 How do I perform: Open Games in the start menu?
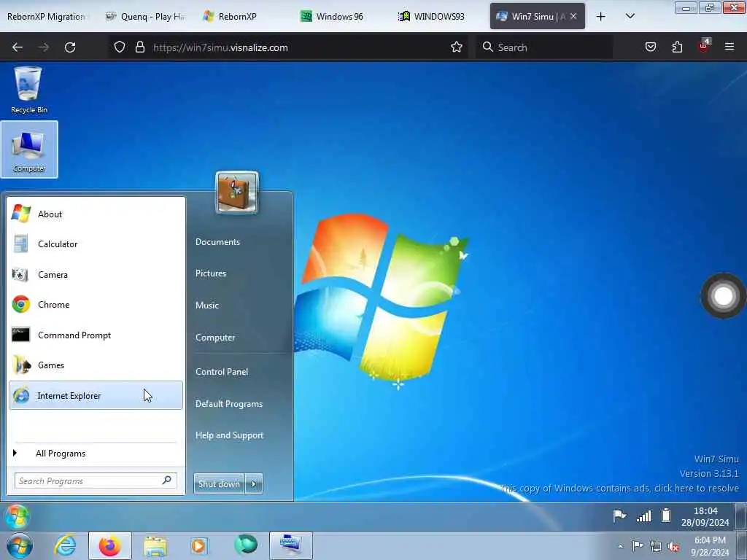pos(96,365)
